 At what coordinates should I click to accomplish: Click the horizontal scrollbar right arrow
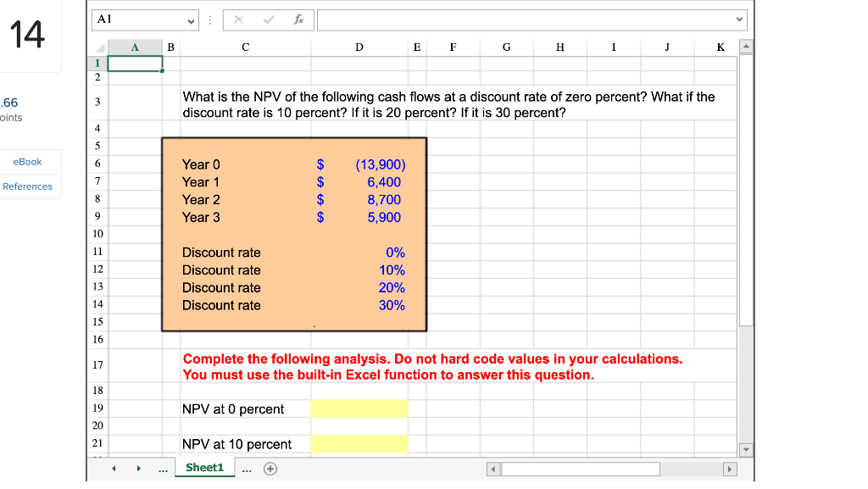(x=730, y=470)
